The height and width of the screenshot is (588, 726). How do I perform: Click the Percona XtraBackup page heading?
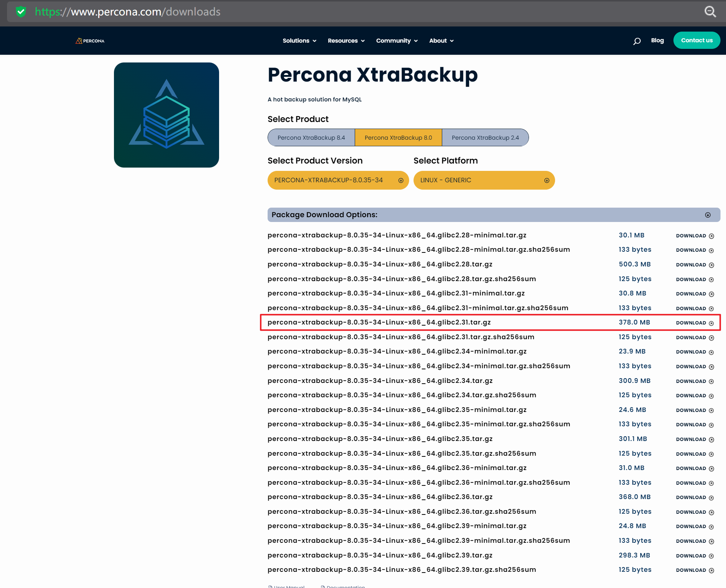(373, 75)
